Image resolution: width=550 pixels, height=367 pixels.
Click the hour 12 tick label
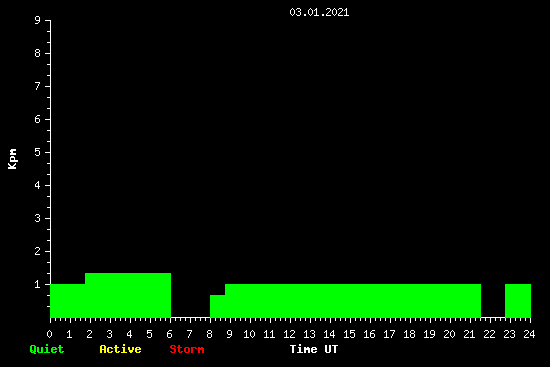(x=289, y=334)
